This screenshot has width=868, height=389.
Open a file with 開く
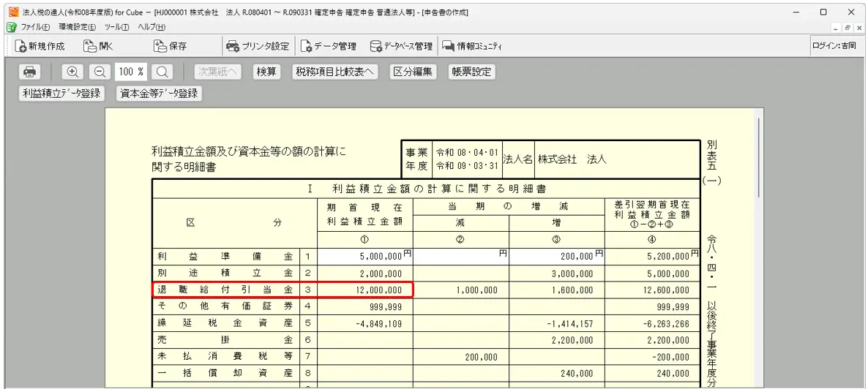pyautogui.click(x=98, y=47)
